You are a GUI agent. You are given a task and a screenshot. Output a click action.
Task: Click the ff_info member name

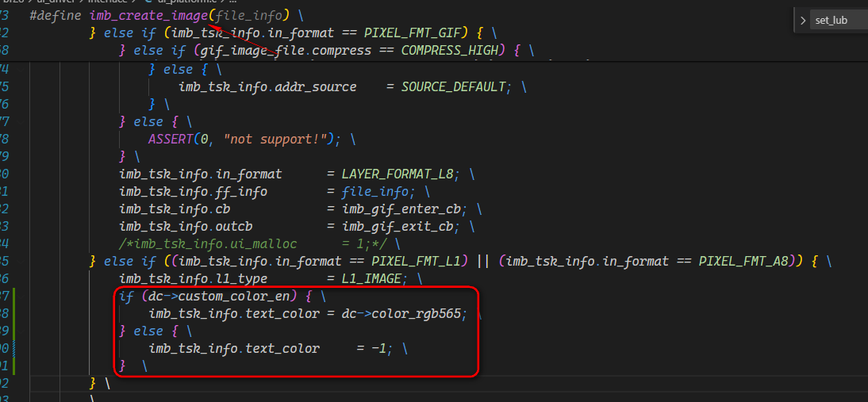click(241, 192)
